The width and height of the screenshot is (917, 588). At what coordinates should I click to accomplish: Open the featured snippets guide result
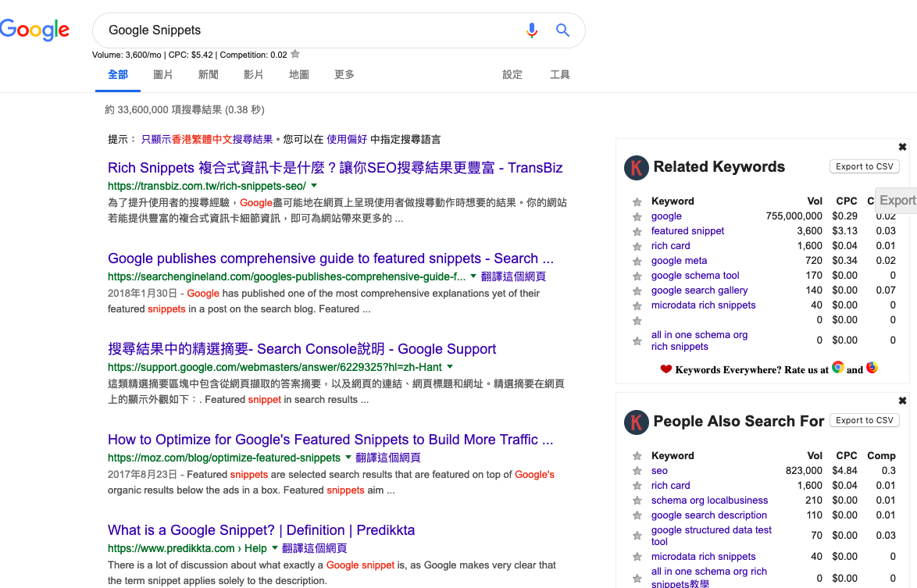point(330,258)
